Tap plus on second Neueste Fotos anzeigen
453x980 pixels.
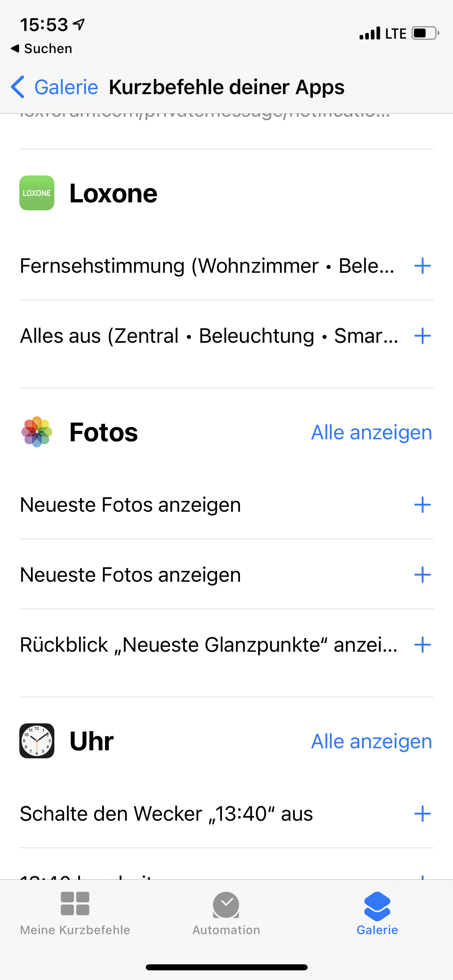[422, 575]
